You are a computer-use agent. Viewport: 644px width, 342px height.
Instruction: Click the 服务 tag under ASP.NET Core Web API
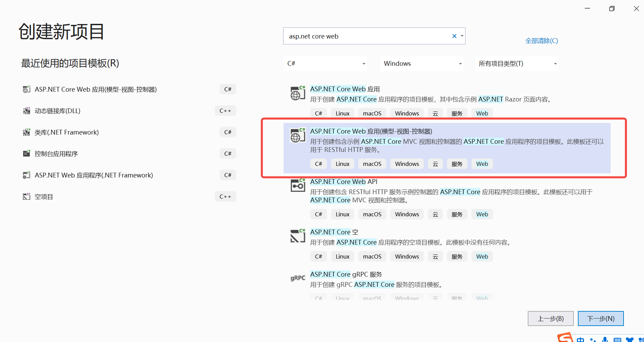[x=457, y=214]
